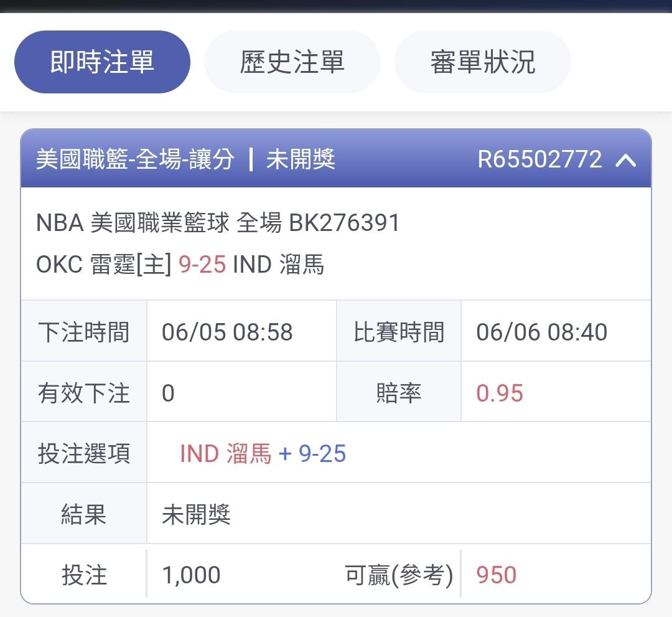Select result value 未開獎

click(196, 514)
